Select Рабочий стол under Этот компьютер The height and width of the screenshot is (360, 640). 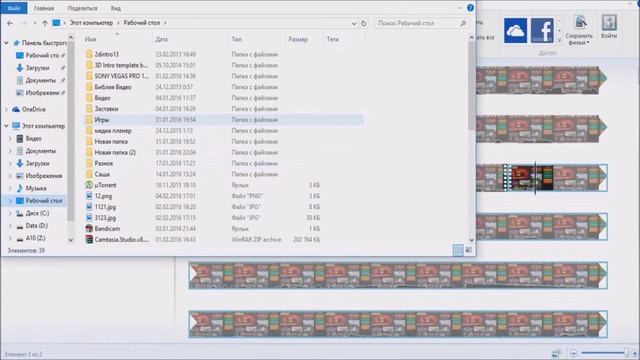[x=44, y=201]
